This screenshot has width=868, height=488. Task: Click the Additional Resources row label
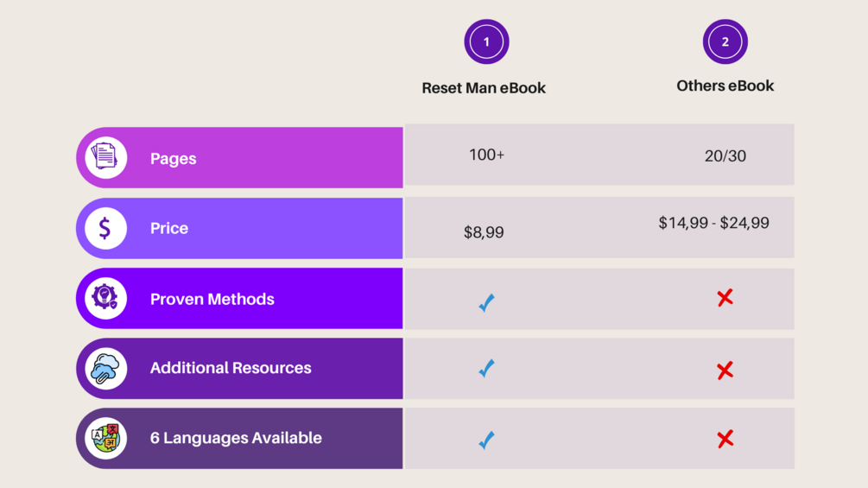point(231,368)
